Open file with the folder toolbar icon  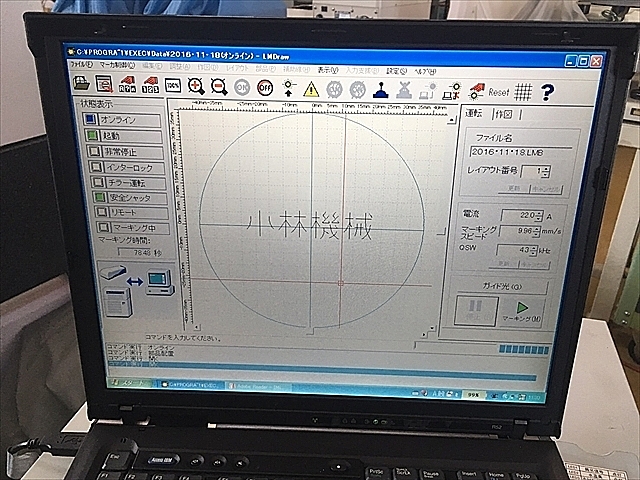(x=81, y=84)
